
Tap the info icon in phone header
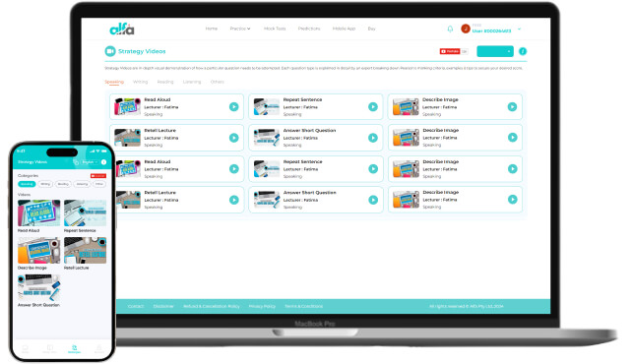[103, 161]
